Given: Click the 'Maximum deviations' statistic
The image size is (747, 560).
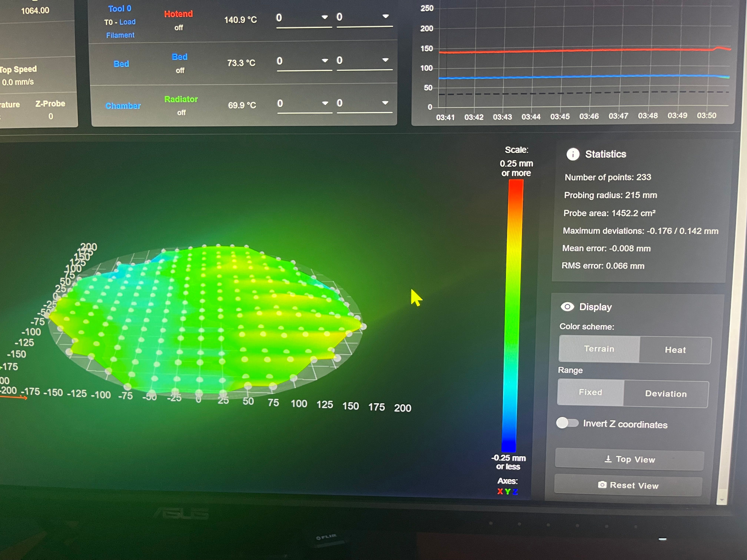Looking at the screenshot, I should point(641,231).
